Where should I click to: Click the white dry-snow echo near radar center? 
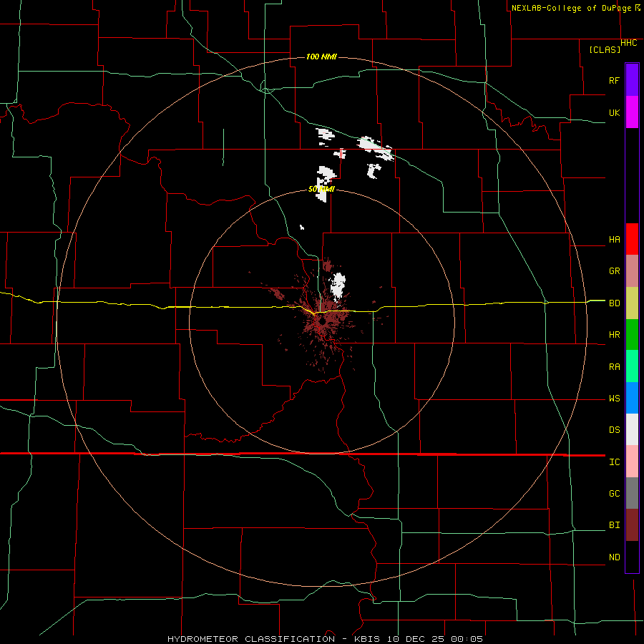click(338, 286)
